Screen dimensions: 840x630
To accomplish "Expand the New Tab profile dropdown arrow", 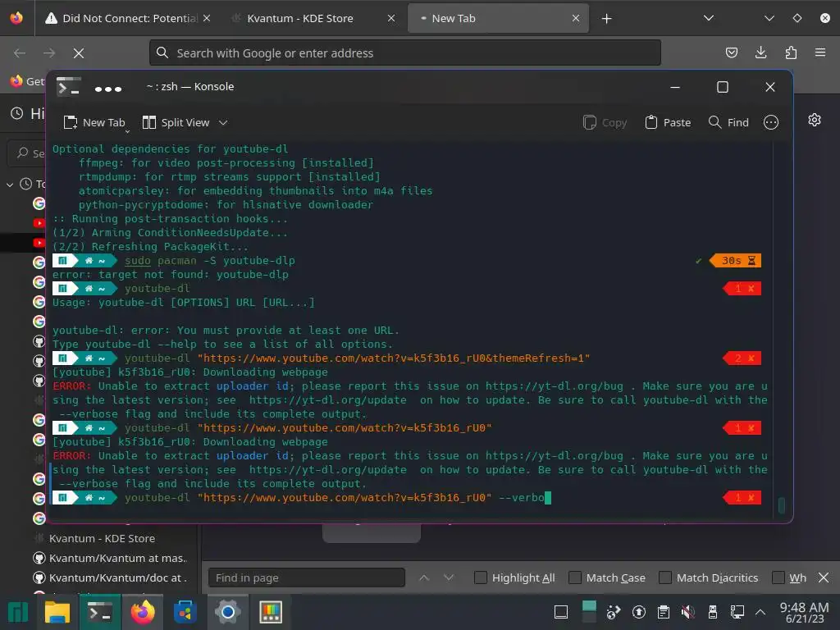I will point(127,131).
